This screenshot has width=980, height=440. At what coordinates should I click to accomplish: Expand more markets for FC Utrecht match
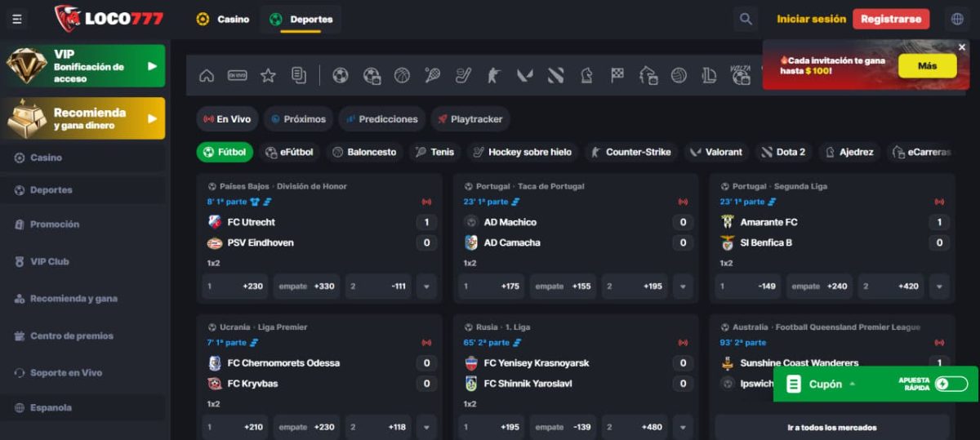click(425, 287)
